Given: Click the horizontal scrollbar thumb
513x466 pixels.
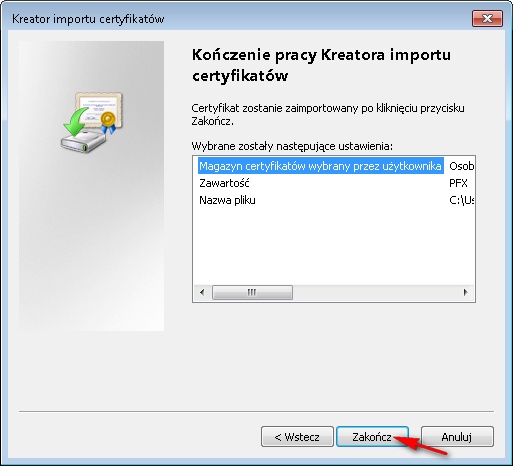Looking at the screenshot, I should 252,292.
